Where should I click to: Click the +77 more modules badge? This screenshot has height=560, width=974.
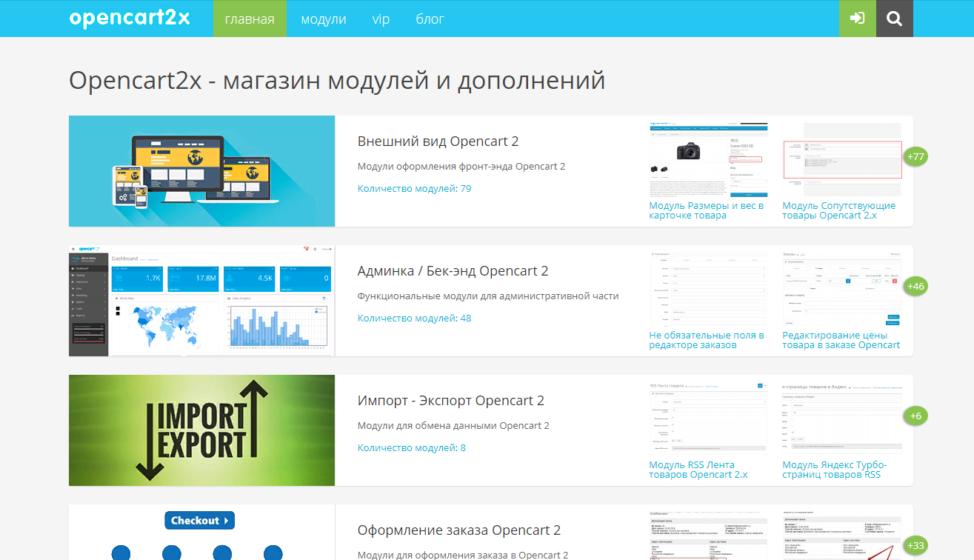pyautogui.click(x=916, y=156)
